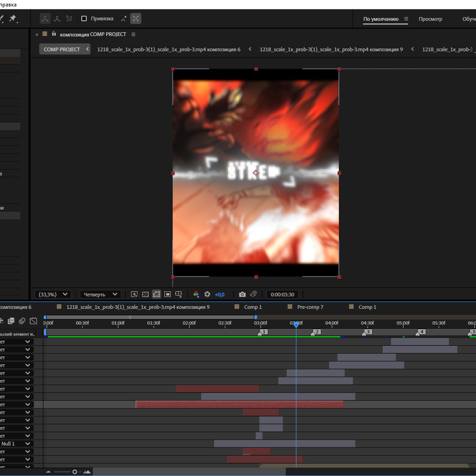
Task: Select the Просмотр workspace tab
Action: (x=430, y=19)
